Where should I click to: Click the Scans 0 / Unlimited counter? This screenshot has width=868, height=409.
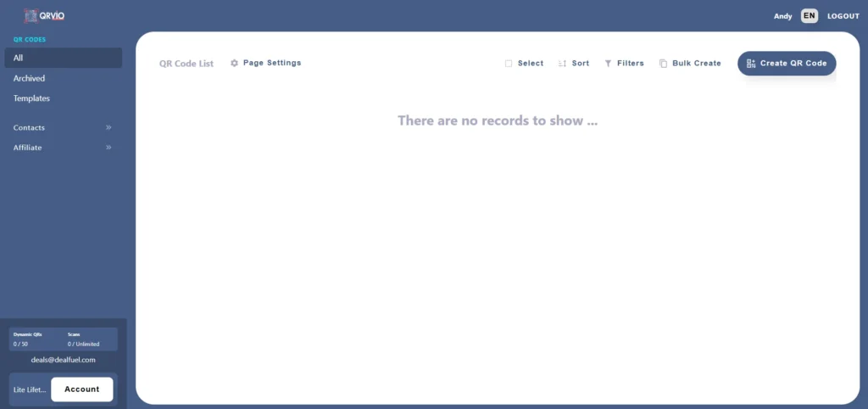(84, 339)
